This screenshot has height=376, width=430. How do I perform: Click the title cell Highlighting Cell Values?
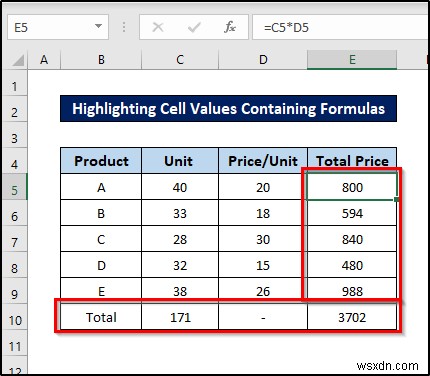[x=228, y=109]
